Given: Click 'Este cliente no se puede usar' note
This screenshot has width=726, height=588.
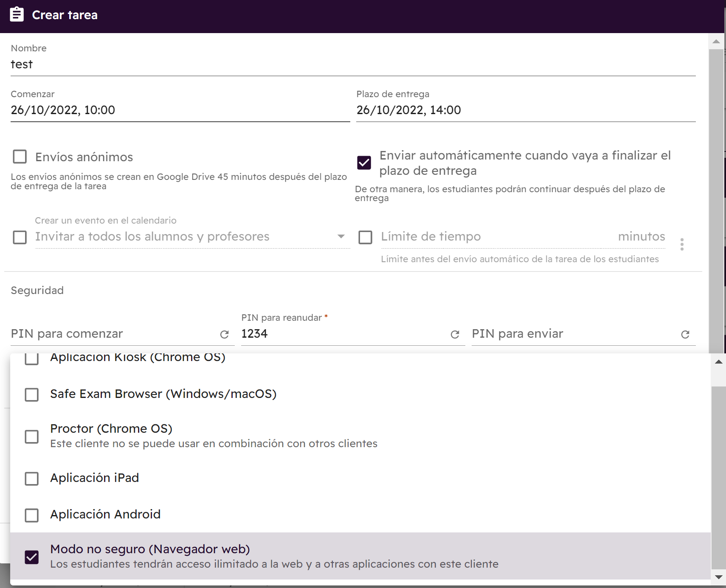Looking at the screenshot, I should [x=214, y=444].
